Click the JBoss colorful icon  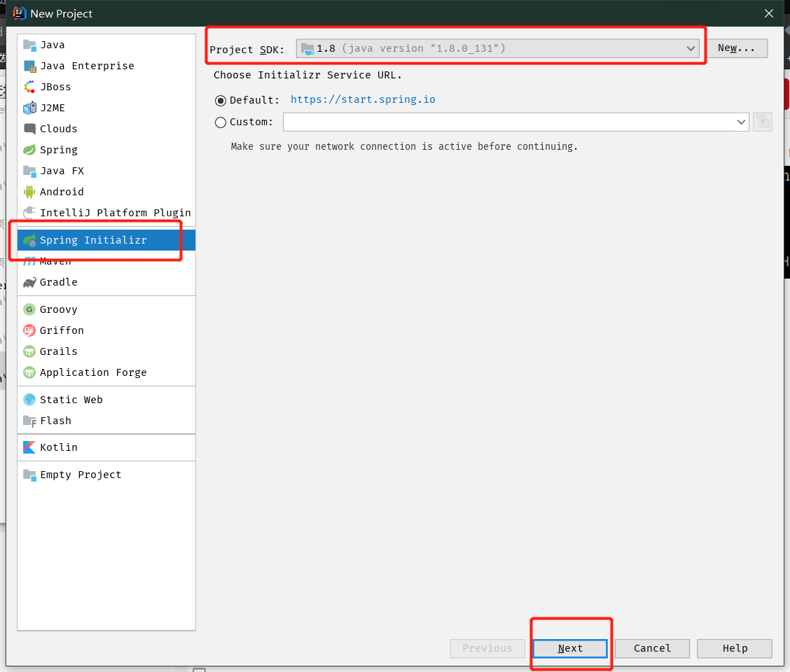tap(29, 87)
